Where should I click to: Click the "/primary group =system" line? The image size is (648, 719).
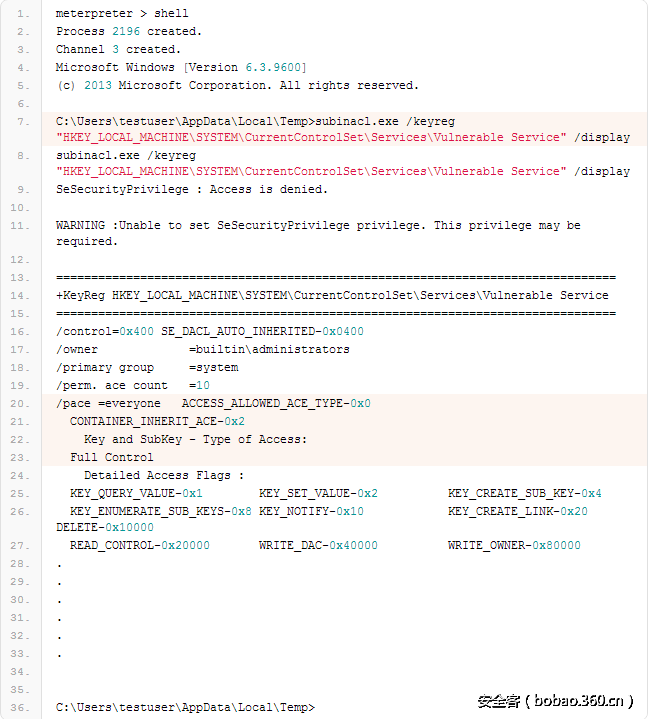tap(147, 367)
